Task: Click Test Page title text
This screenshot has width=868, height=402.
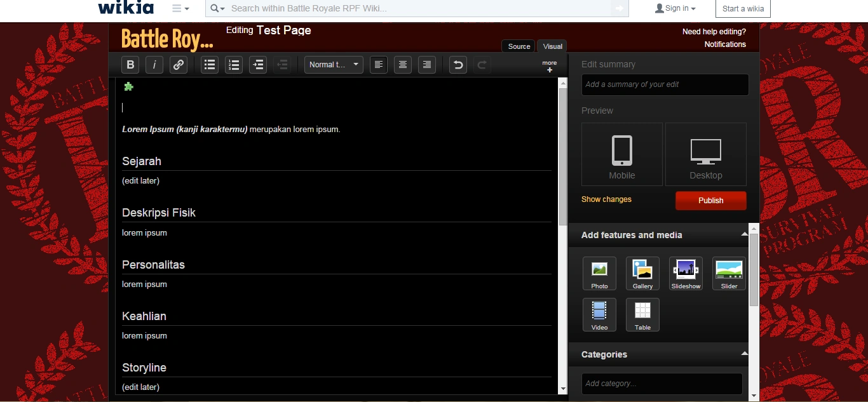Action: pyautogui.click(x=283, y=30)
